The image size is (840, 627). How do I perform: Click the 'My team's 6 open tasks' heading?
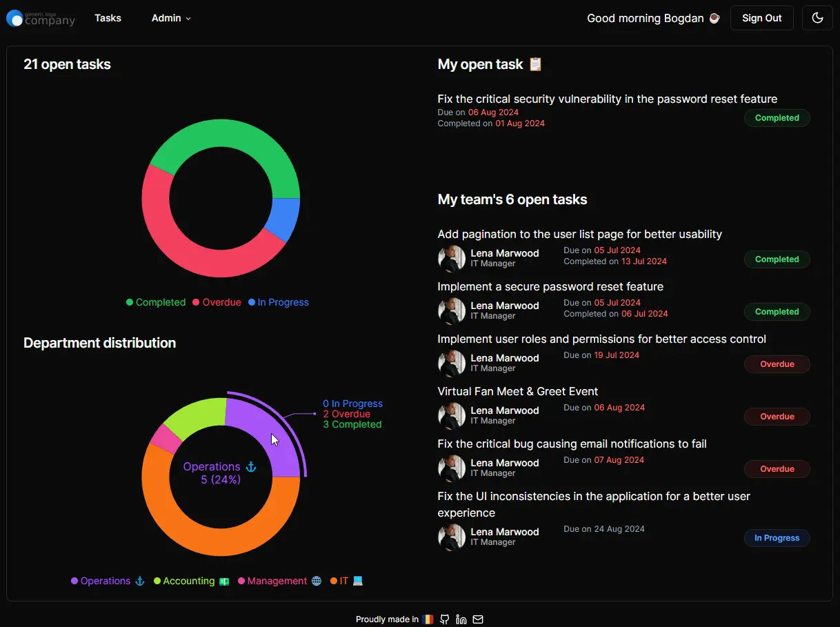point(512,199)
